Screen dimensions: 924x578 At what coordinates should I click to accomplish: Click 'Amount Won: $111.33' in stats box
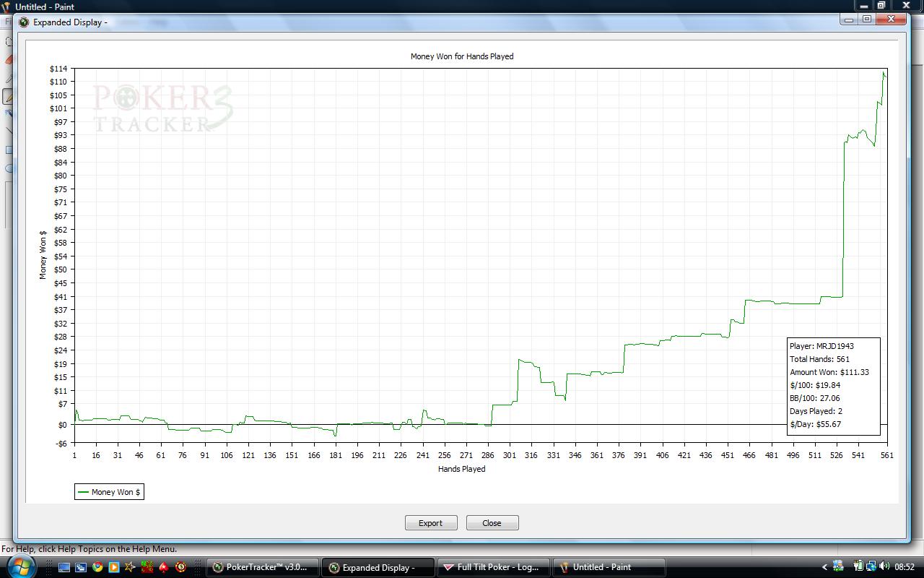click(x=829, y=372)
